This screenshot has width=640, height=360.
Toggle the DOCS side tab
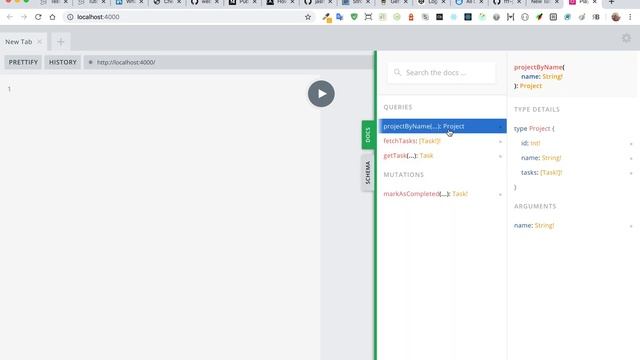[368, 135]
